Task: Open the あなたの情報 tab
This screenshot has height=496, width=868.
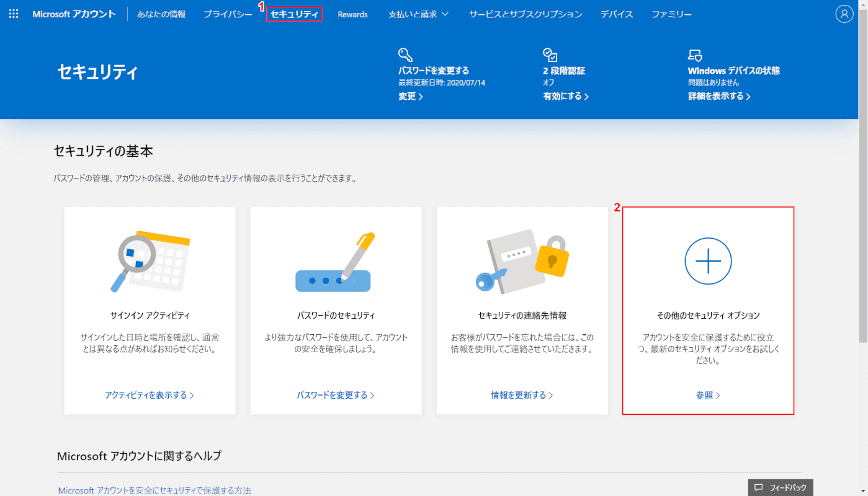Action: point(161,14)
